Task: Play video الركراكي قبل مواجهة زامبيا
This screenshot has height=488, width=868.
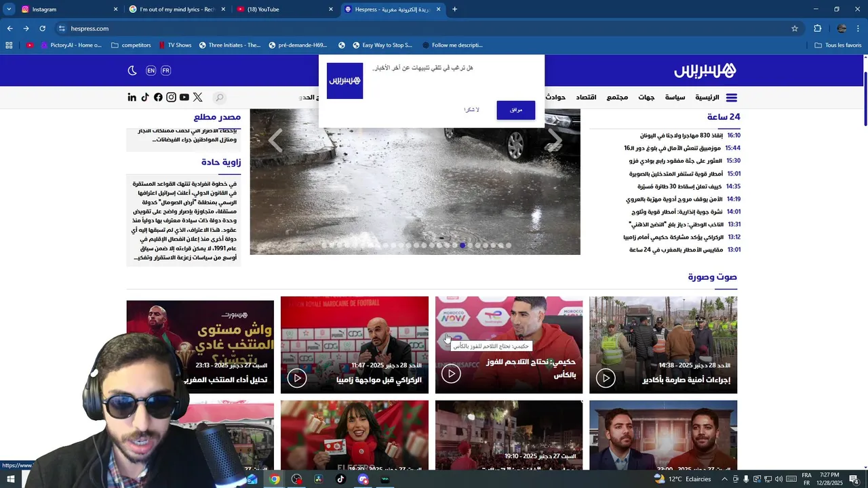Action: pos(296,378)
